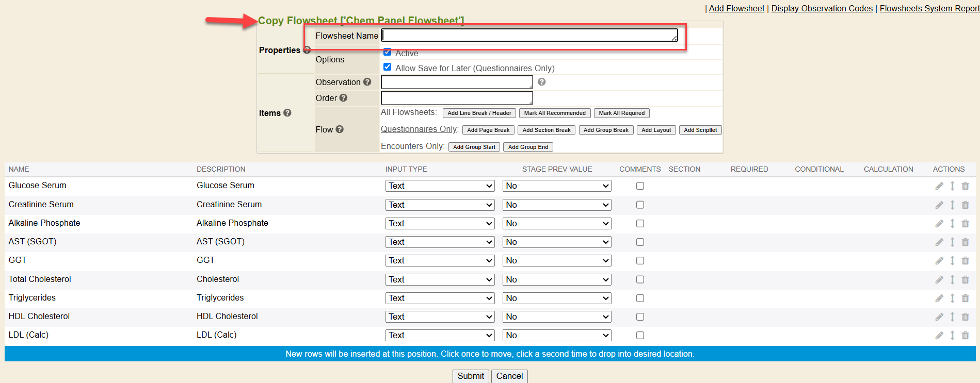This screenshot has width=980, height=383.
Task: Open Stage Prev Value dropdown for AST (SGOT)
Action: point(556,242)
